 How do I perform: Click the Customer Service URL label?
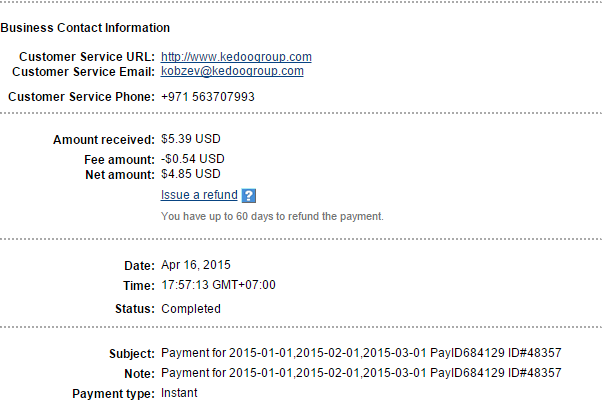(x=87, y=57)
